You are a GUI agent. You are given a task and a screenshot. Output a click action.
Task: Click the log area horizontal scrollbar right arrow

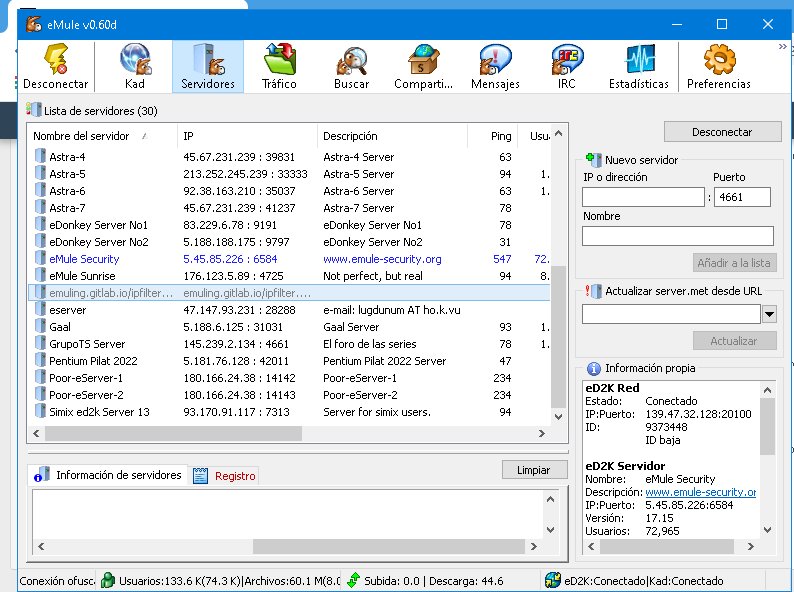[x=533, y=546]
